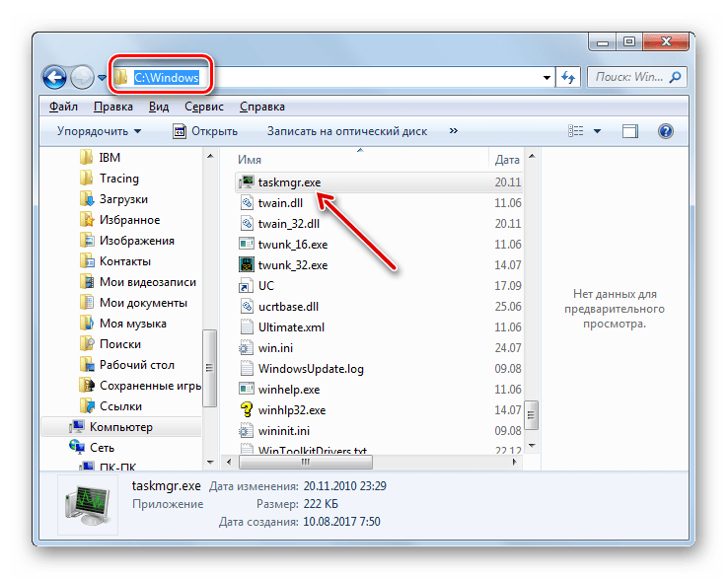Click the winhlp32.exe question mark icon
728x579 pixels.
pyautogui.click(x=246, y=410)
